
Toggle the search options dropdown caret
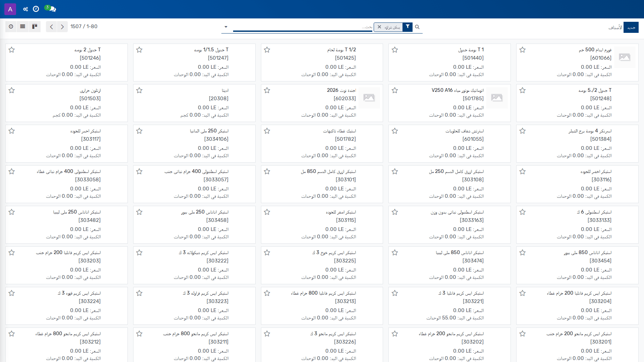[x=226, y=27]
